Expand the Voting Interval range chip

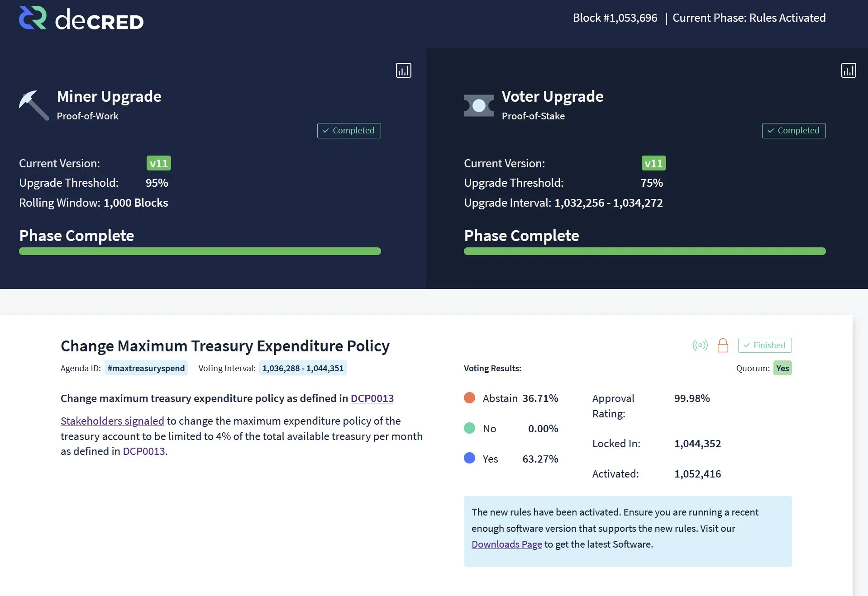coord(302,368)
